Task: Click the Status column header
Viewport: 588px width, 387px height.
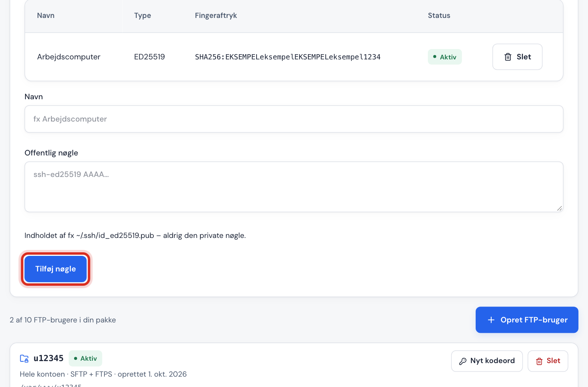Action: tap(439, 16)
